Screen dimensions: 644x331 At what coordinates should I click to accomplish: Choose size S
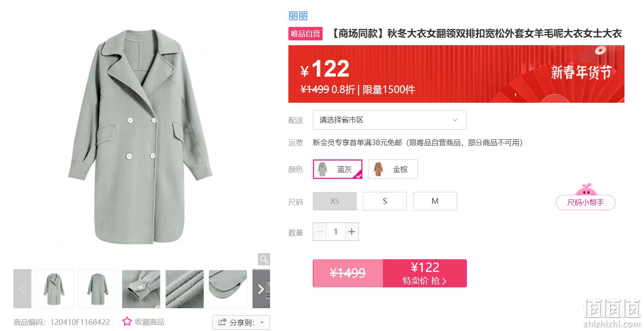point(385,201)
